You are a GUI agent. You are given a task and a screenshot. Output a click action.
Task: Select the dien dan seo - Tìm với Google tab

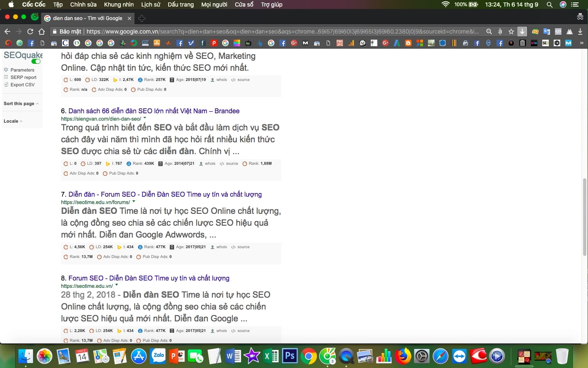pos(87,18)
